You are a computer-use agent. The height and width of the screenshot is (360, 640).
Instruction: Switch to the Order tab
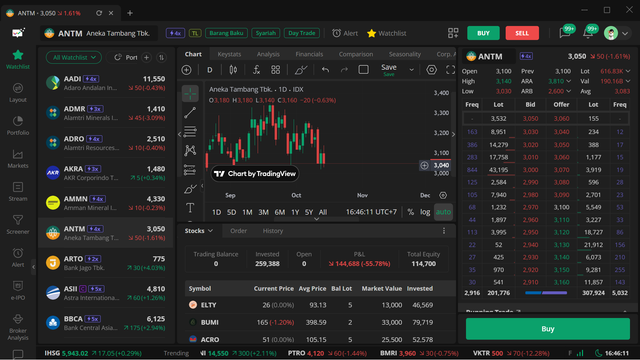[x=238, y=231]
